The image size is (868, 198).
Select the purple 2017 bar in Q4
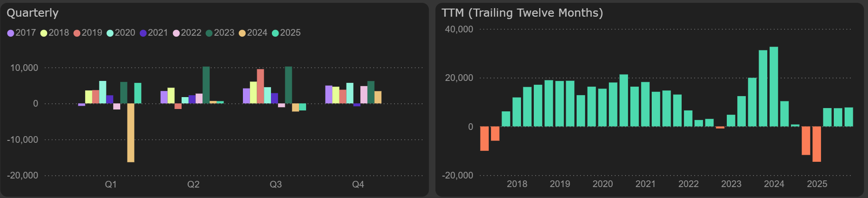tap(328, 94)
